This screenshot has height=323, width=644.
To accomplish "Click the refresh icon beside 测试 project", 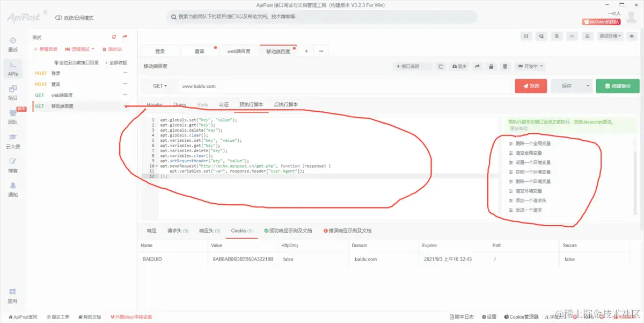I will (114, 37).
